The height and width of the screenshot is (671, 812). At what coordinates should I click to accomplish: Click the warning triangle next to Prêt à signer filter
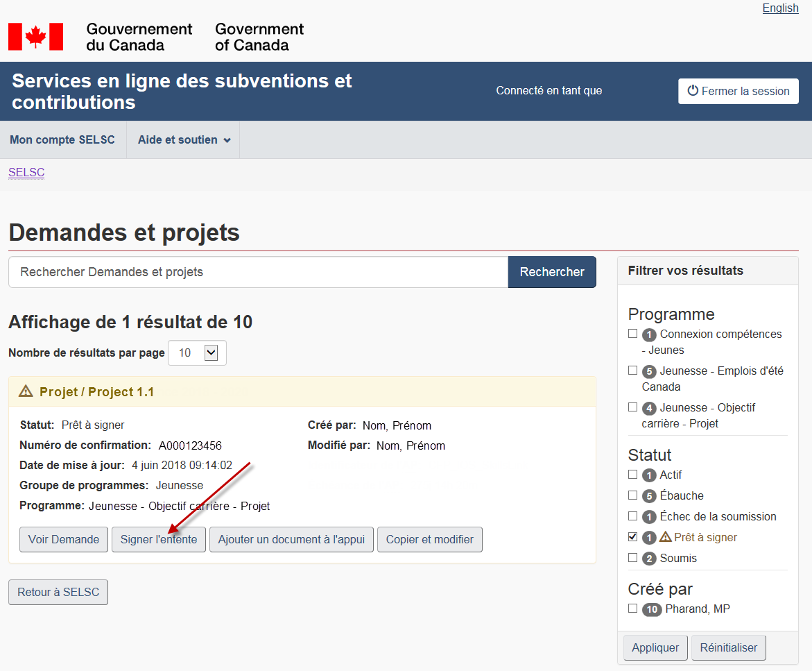click(666, 537)
